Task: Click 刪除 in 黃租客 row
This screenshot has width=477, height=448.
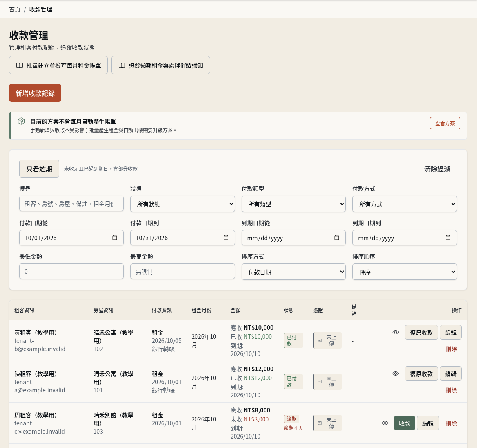Action: point(451,349)
